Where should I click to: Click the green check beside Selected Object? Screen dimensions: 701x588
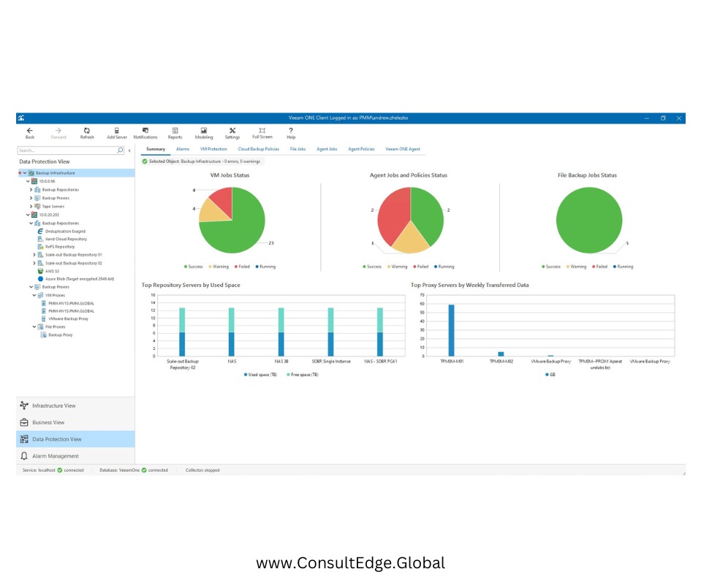point(145,161)
